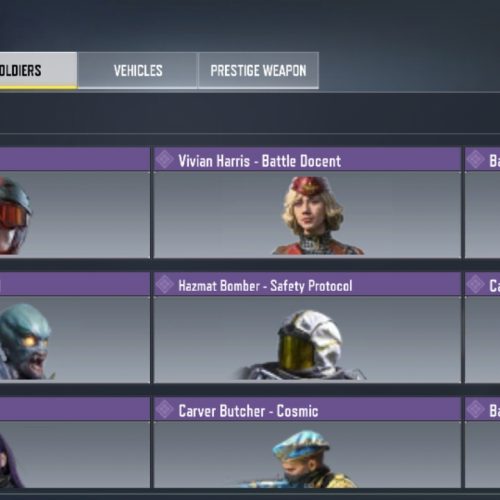The image size is (500, 500).
Task: Open Hazmat Bomber - Safety Protocol title bar
Action: (307, 284)
